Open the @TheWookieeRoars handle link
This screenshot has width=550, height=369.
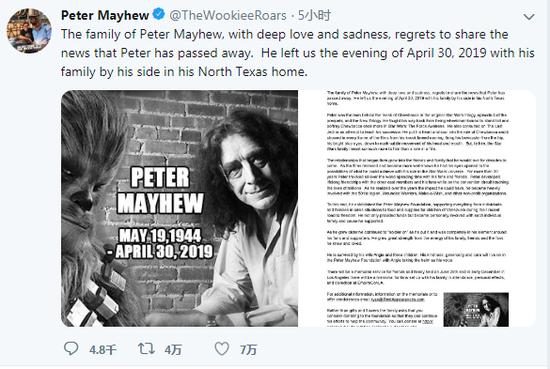coord(228,15)
